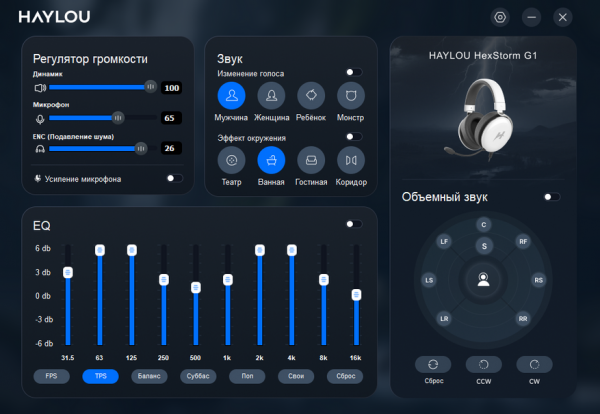
Task: Click the 500 Hz EQ band slider
Action: [196, 287]
